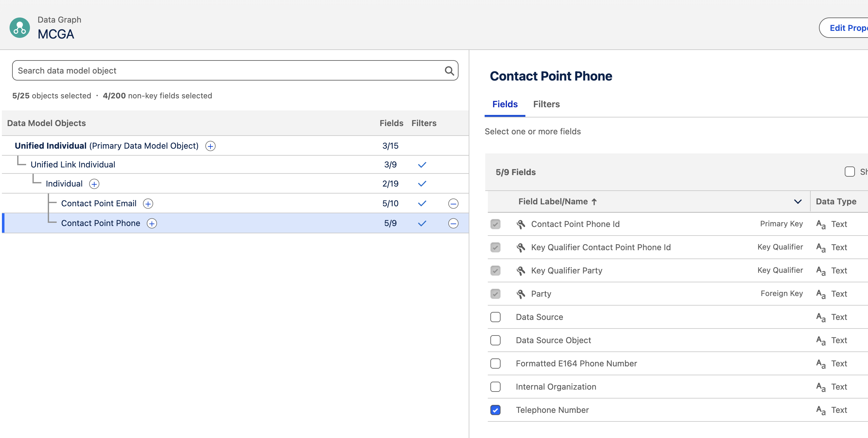Screen dimensions: 868x438
Task: Remove Contact Point Phone using minus icon
Action: (453, 223)
